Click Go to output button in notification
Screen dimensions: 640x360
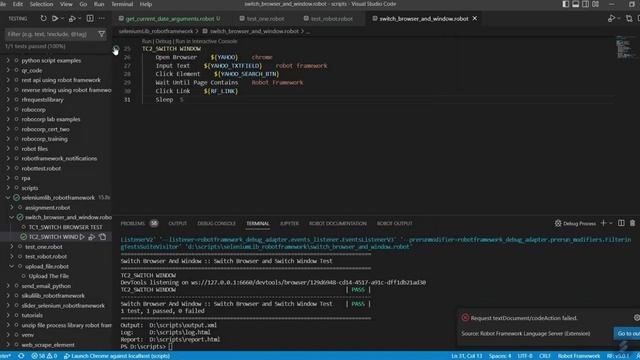(x=627, y=333)
